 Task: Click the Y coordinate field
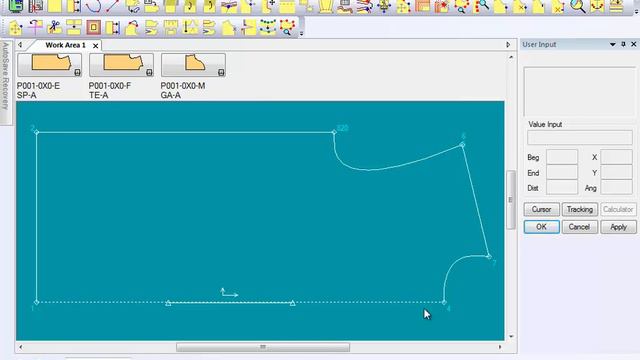616,172
